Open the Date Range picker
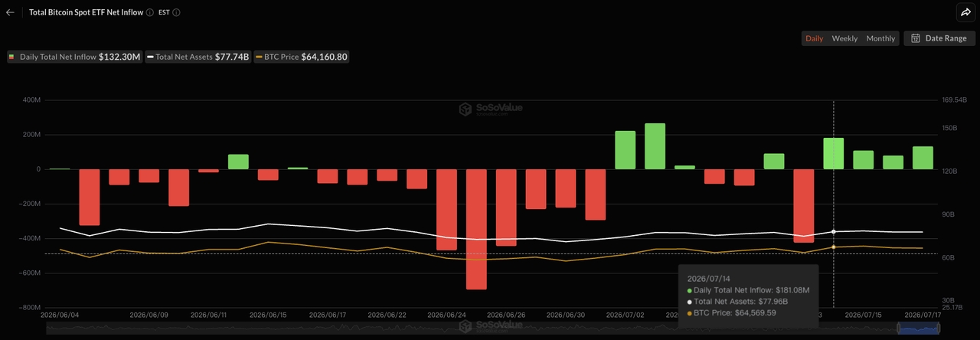The width and height of the screenshot is (980, 340). [x=939, y=38]
